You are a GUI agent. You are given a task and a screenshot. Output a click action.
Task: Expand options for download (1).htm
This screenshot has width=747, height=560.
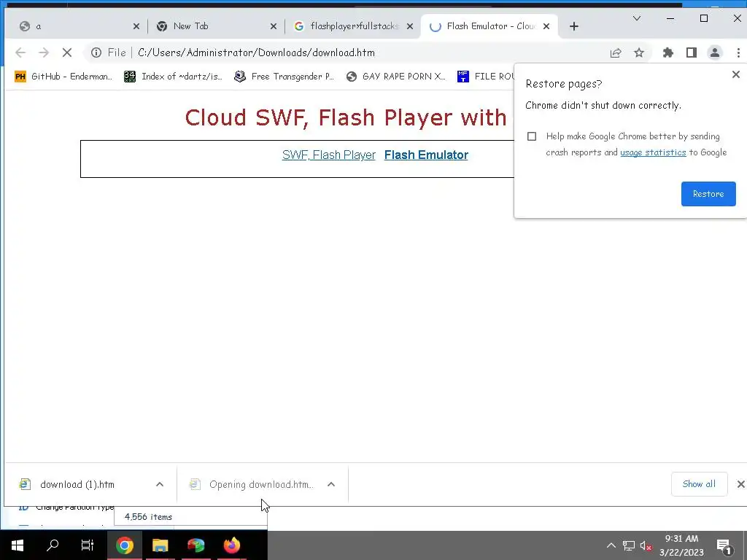click(x=160, y=485)
